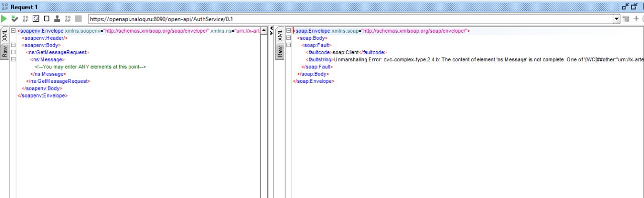Click the Request 1 window title
This screenshot has height=198, width=644.
pyautogui.click(x=24, y=7)
